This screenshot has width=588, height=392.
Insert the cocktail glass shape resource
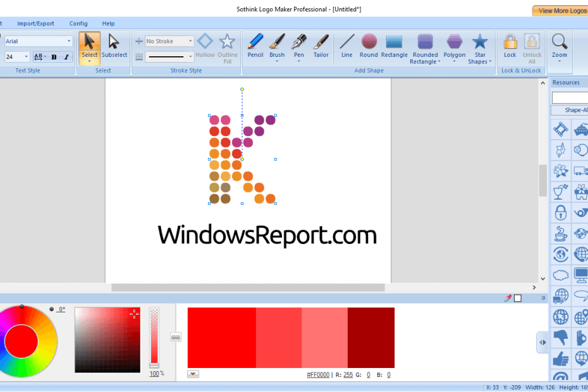coord(561,192)
